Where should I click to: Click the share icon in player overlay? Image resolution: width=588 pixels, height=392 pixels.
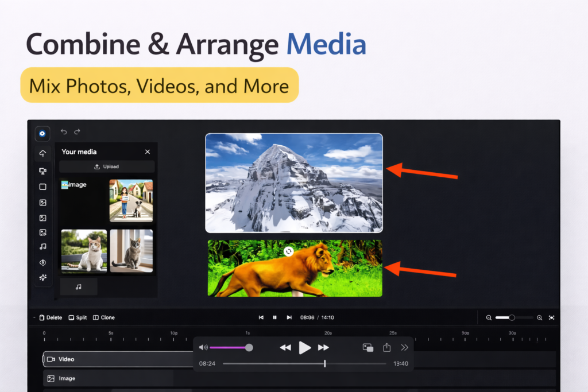386,347
